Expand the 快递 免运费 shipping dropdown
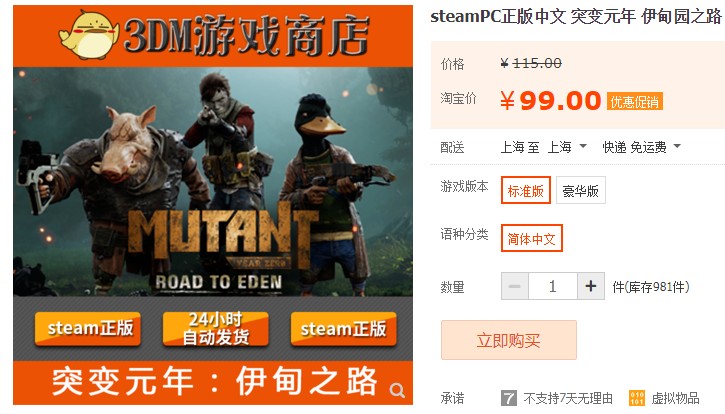 point(641,147)
